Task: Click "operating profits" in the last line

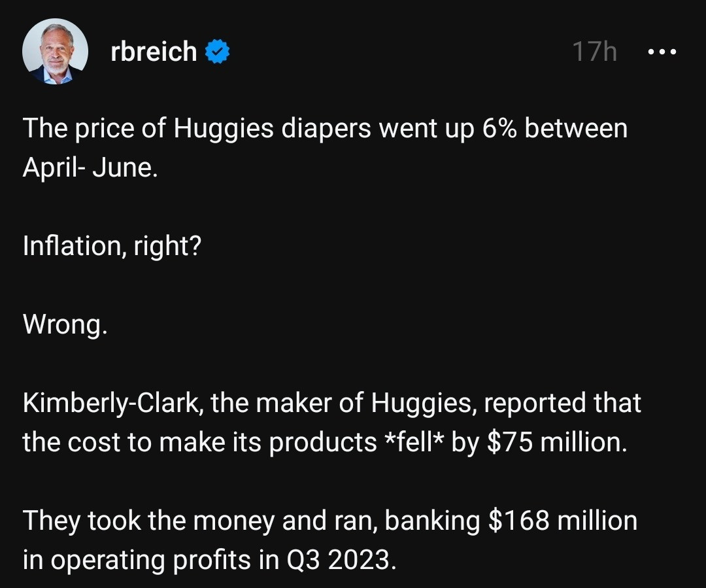Action: 157,560
